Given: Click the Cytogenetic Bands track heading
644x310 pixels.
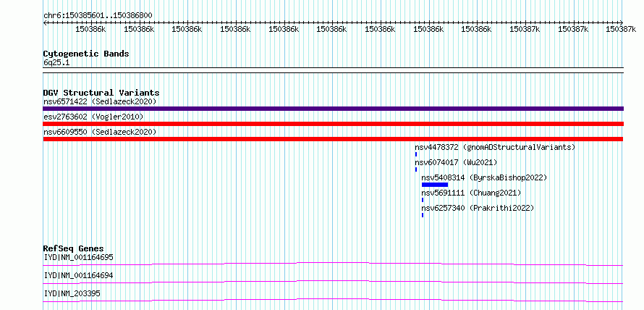Looking at the screenshot, I should 86,54.
